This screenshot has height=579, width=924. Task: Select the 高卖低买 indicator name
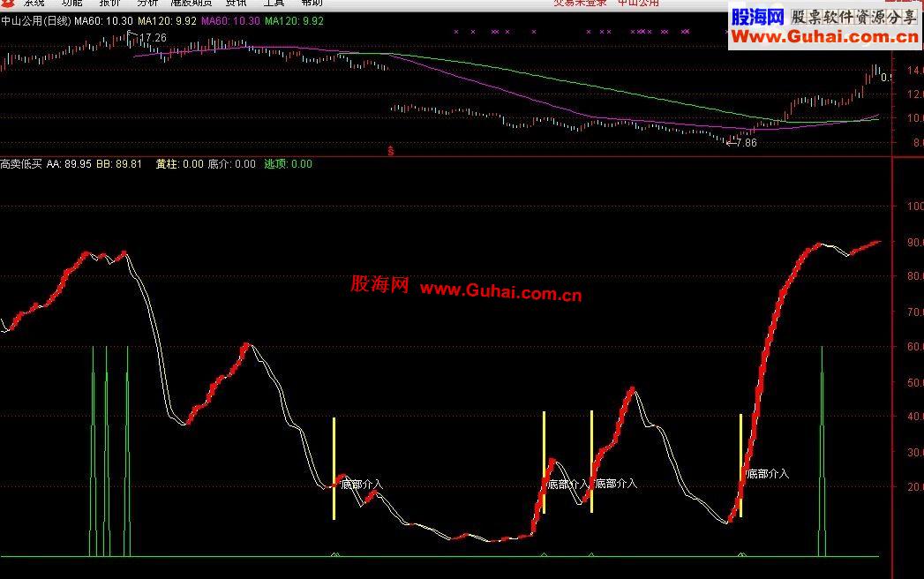tap(21, 164)
